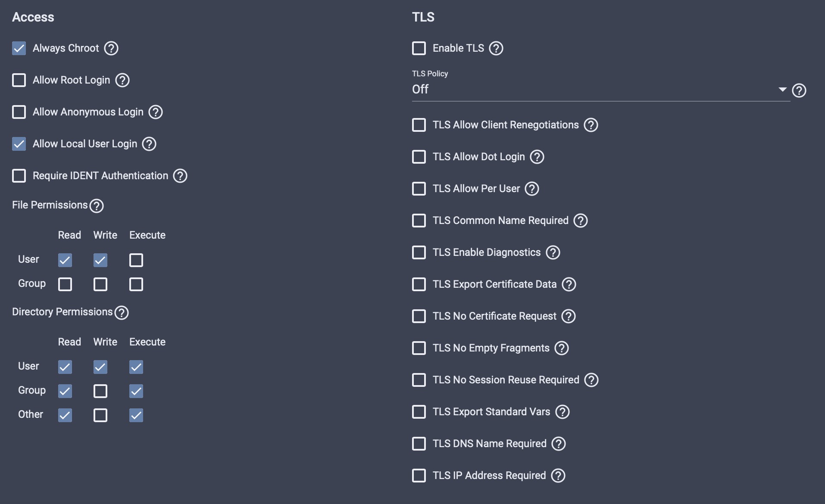This screenshot has height=504, width=825.
Task: Show help for Allow Root Login
Action: pyautogui.click(x=122, y=80)
